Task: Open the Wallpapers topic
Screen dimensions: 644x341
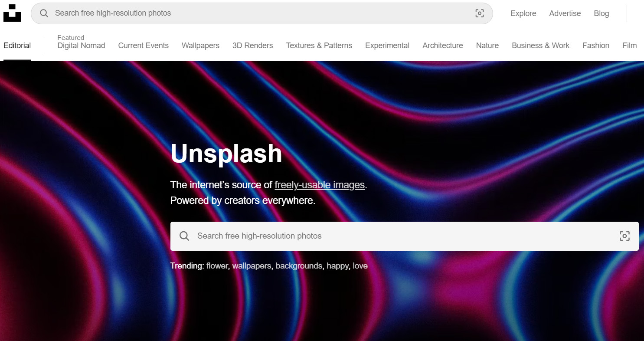Action: pyautogui.click(x=200, y=46)
